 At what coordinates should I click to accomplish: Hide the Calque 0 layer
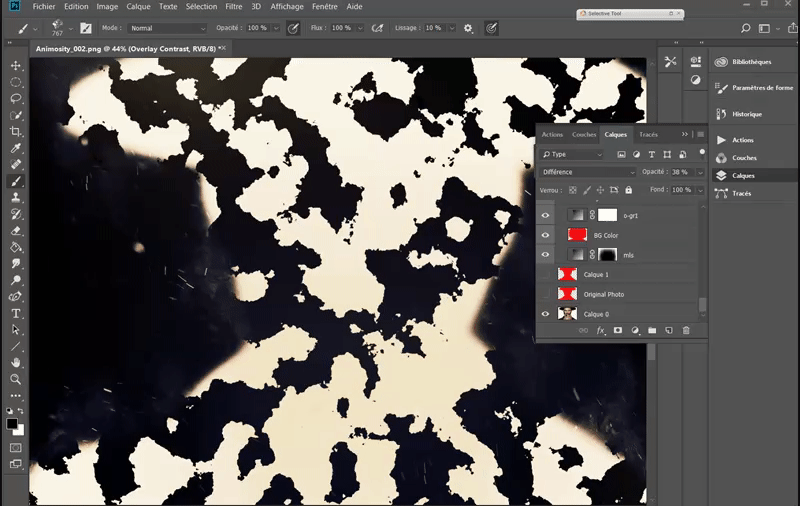[x=545, y=314]
